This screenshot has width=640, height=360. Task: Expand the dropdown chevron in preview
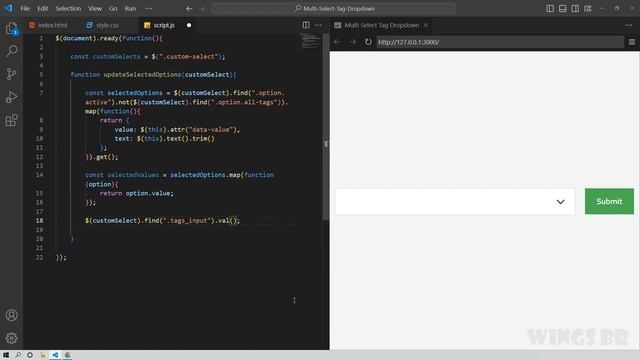pyautogui.click(x=560, y=202)
